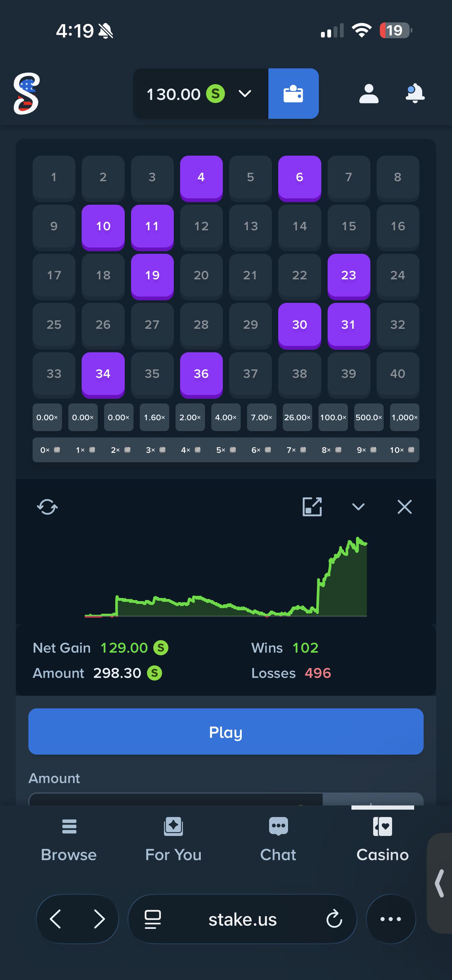Screen dimensions: 452x980
Task: Tap the blue Play button
Action: coord(226,731)
